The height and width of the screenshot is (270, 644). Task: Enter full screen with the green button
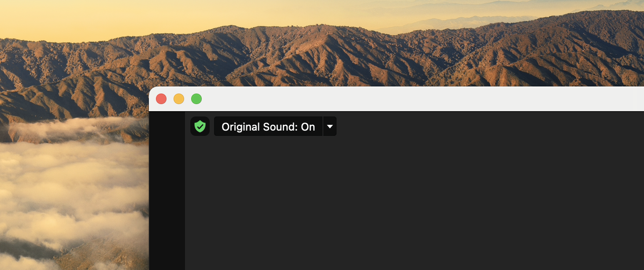pyautogui.click(x=196, y=99)
